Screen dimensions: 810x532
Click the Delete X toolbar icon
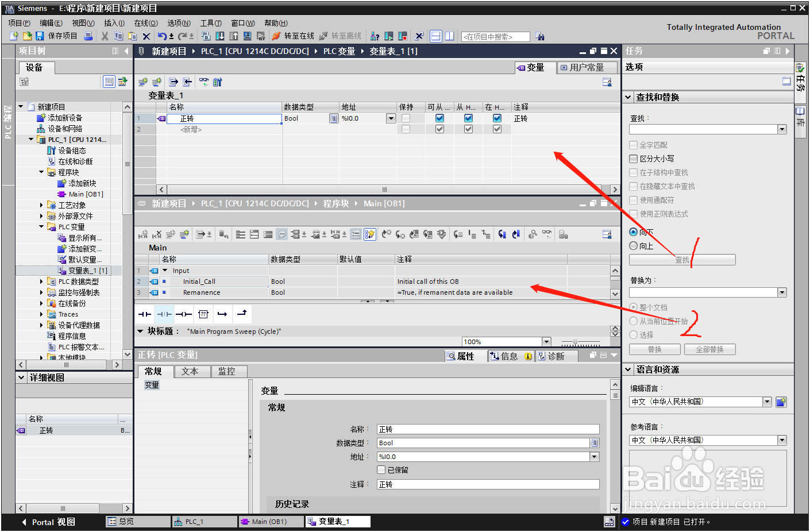[146, 36]
